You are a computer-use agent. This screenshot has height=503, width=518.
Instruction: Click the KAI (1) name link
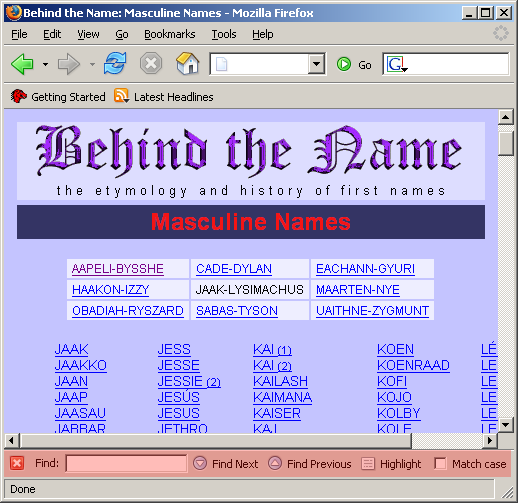[272, 349]
